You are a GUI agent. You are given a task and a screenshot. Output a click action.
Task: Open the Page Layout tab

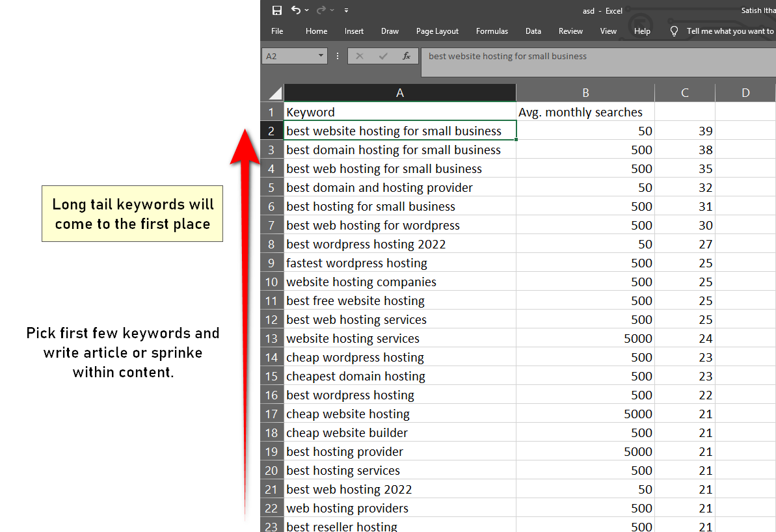click(437, 31)
